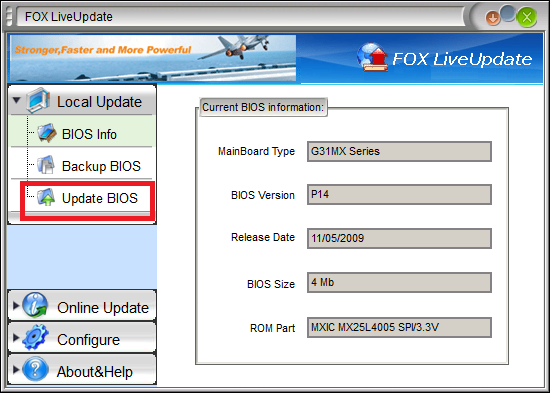The width and height of the screenshot is (550, 393).
Task: Click the 'Release Date' label
Action: (263, 238)
